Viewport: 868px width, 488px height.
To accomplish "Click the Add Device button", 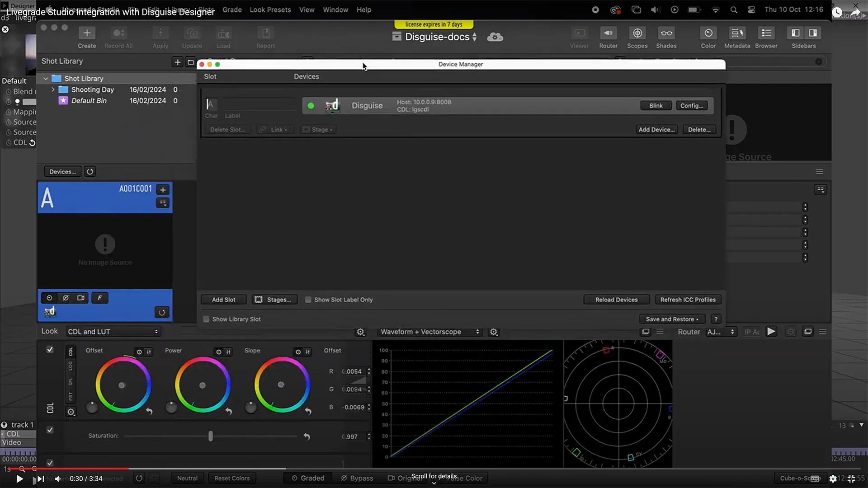I will click(x=656, y=130).
